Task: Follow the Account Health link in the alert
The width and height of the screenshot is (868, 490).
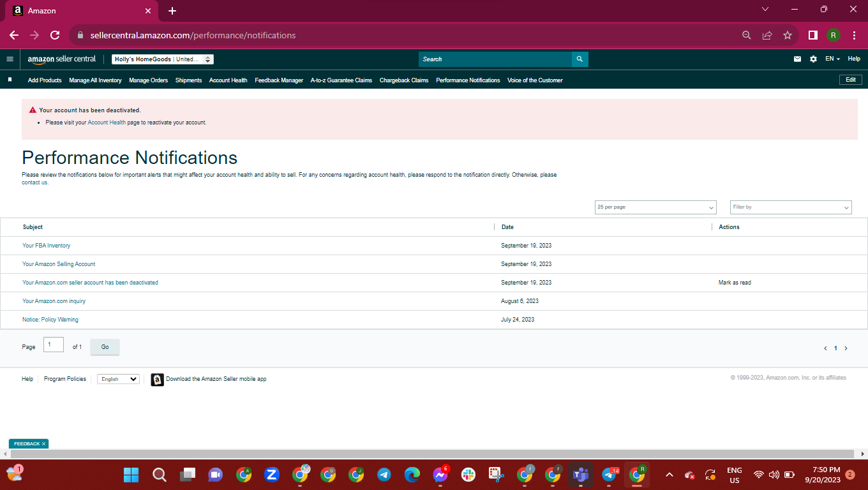Action: click(107, 122)
